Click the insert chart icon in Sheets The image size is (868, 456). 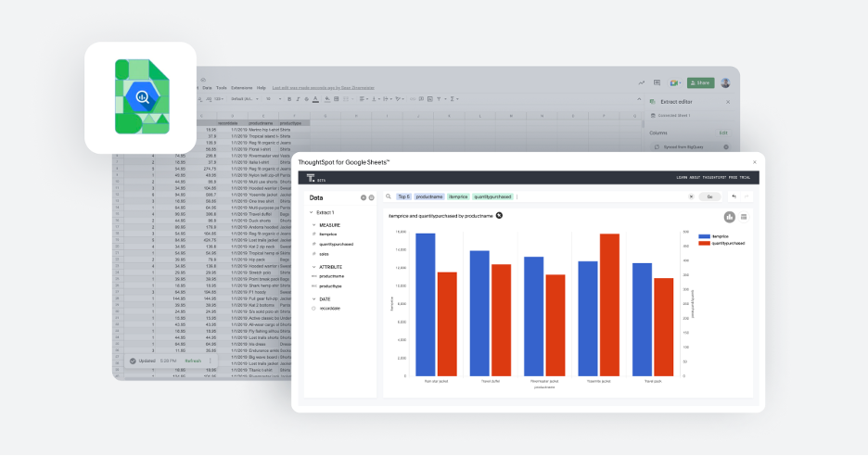pyautogui.click(x=430, y=99)
